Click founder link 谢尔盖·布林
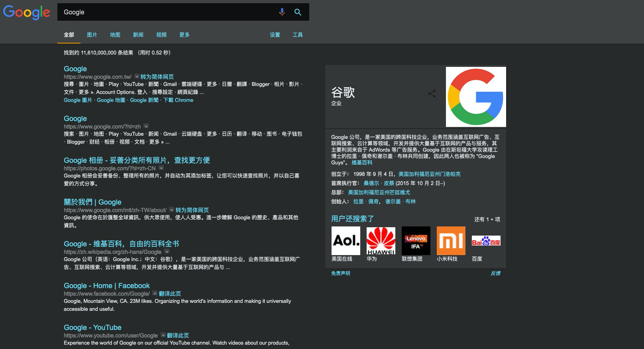 pos(401,201)
